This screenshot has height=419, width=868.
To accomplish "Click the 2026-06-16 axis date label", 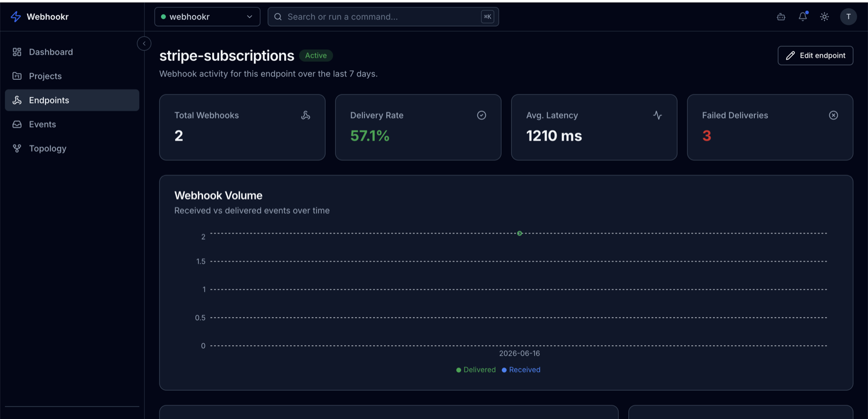I will click(520, 353).
